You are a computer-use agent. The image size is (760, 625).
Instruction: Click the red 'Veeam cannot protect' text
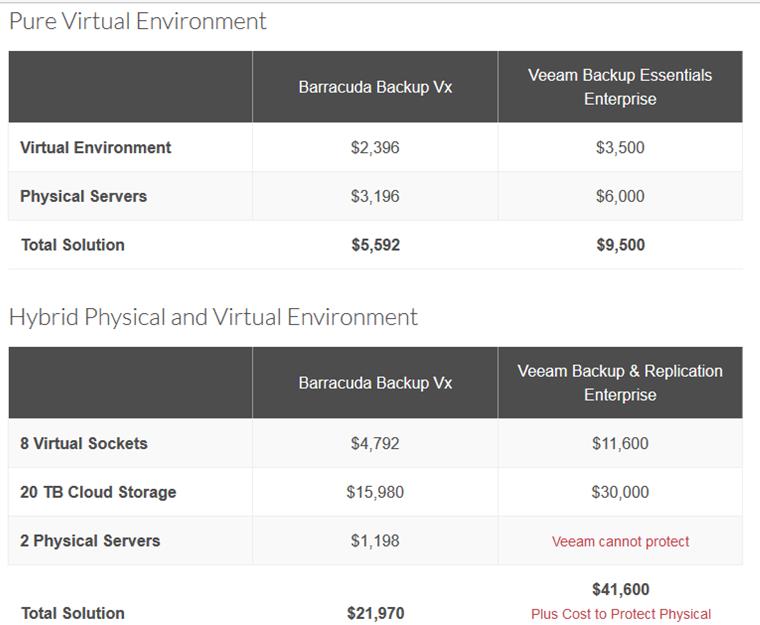(620, 542)
